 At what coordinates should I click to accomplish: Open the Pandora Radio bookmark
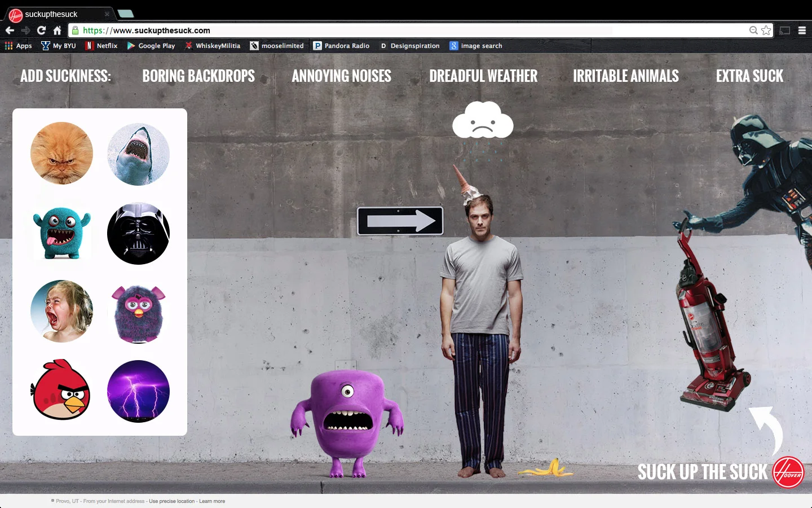341,46
